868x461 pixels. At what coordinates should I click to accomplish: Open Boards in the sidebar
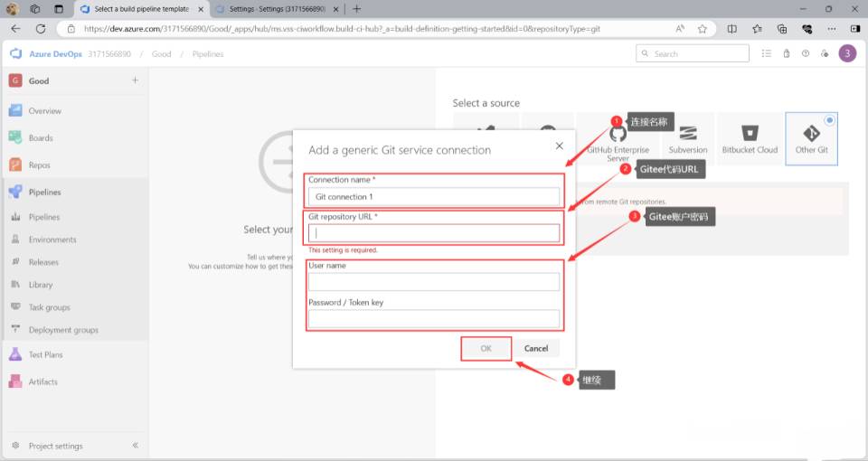click(41, 137)
